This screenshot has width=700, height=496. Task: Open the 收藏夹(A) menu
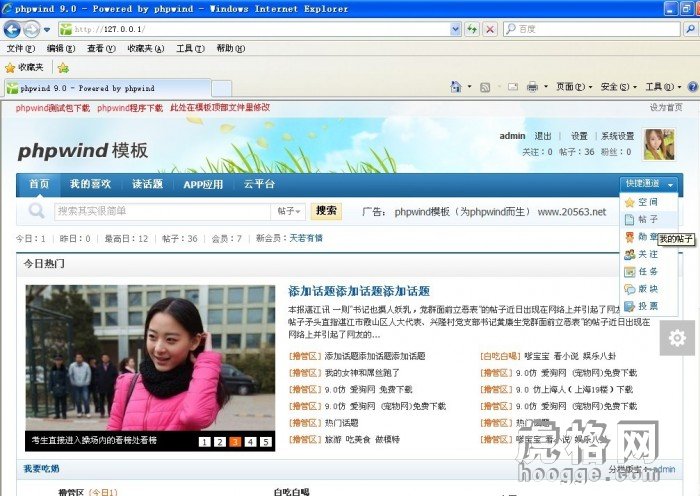[146, 48]
